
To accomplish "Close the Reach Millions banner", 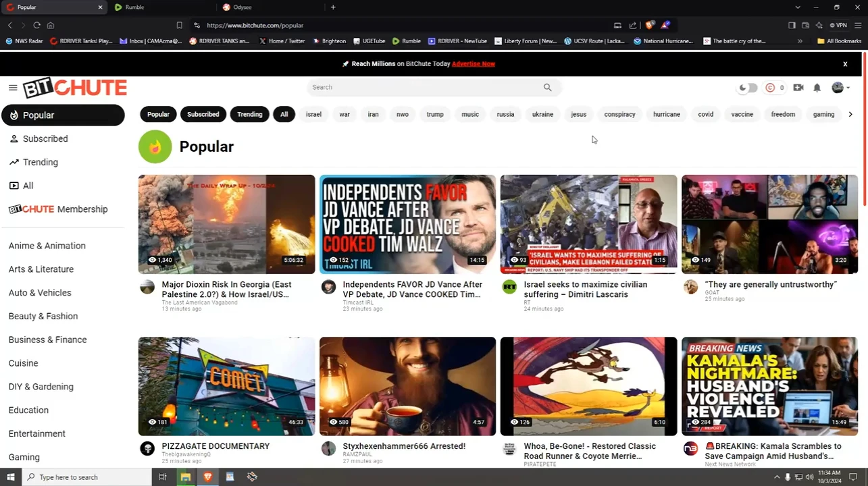I will pos(845,63).
